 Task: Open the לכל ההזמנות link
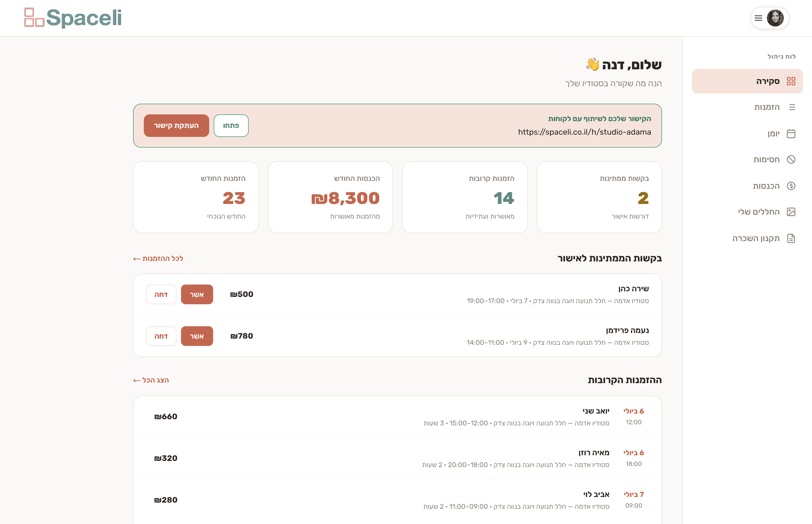tap(158, 259)
